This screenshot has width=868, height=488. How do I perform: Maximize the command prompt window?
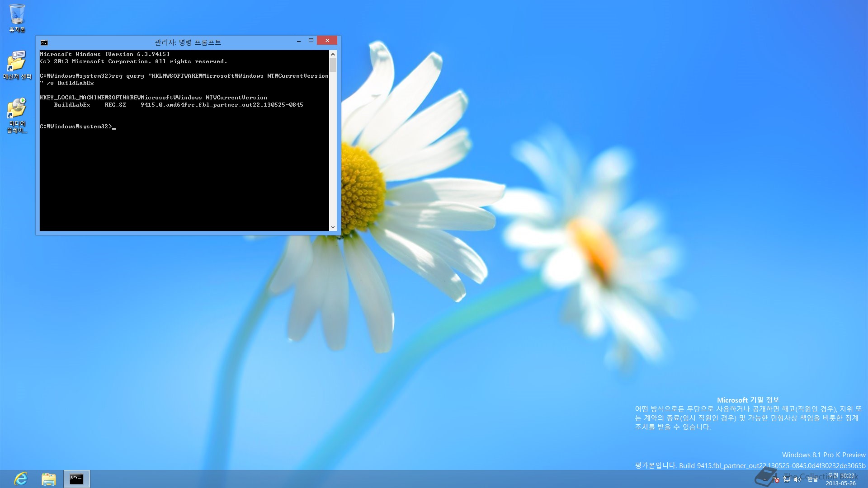point(311,41)
